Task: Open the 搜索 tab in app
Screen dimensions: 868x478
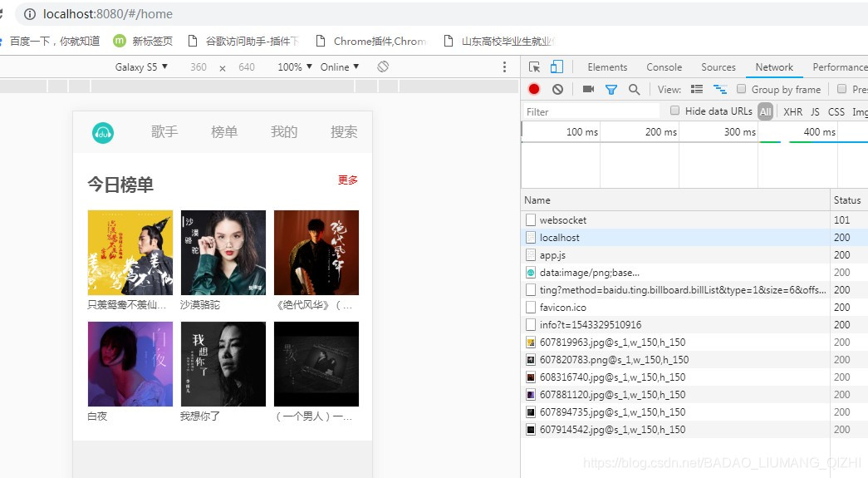Action: click(344, 132)
